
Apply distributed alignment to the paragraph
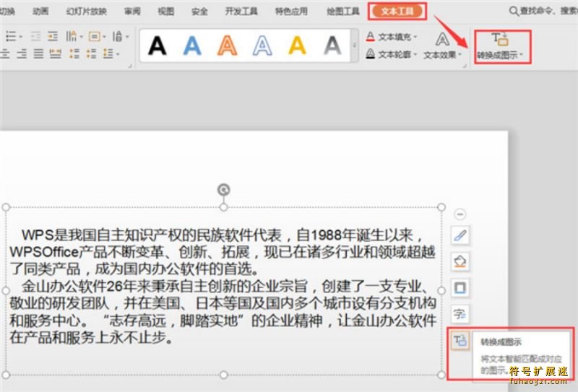56,54
